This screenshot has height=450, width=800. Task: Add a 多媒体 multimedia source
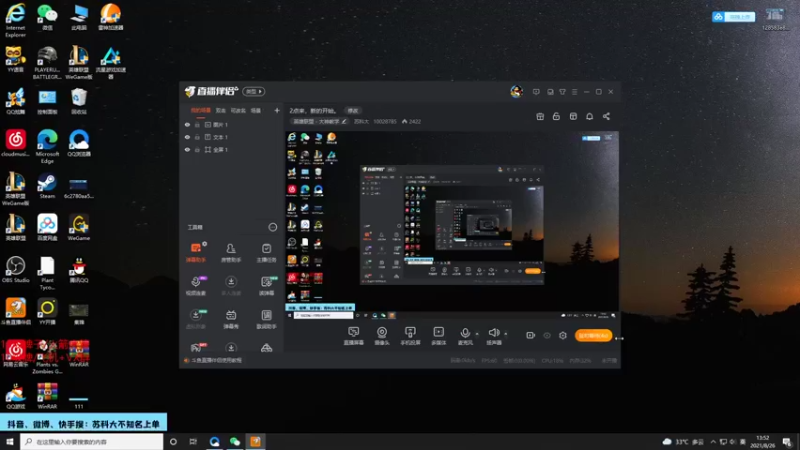(x=438, y=336)
